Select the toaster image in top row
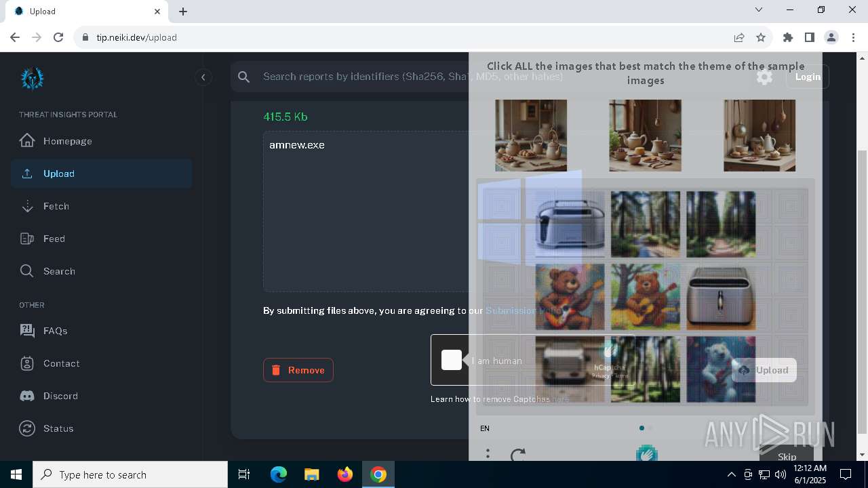 (x=570, y=224)
